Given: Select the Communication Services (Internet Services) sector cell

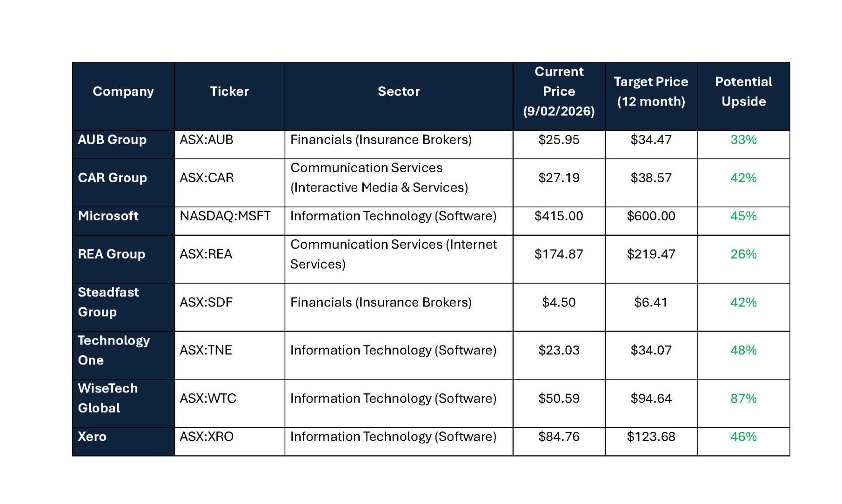Looking at the screenshot, I should pos(394,254).
